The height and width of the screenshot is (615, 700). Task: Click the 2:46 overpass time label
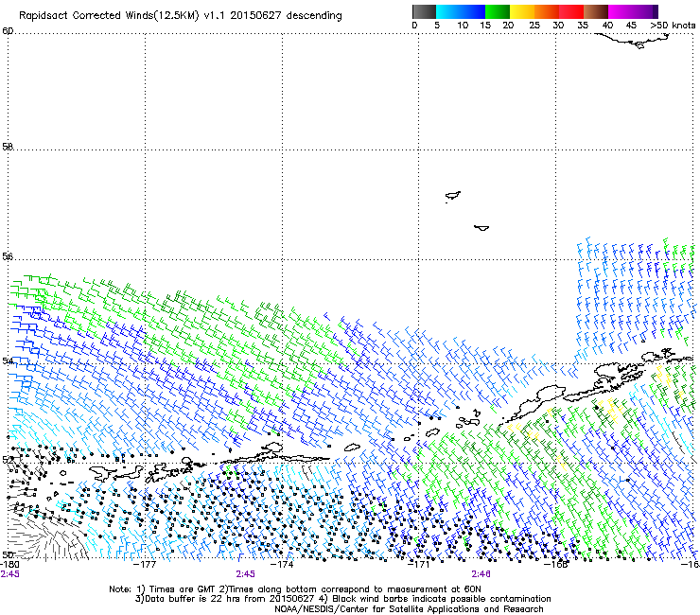pos(481,574)
